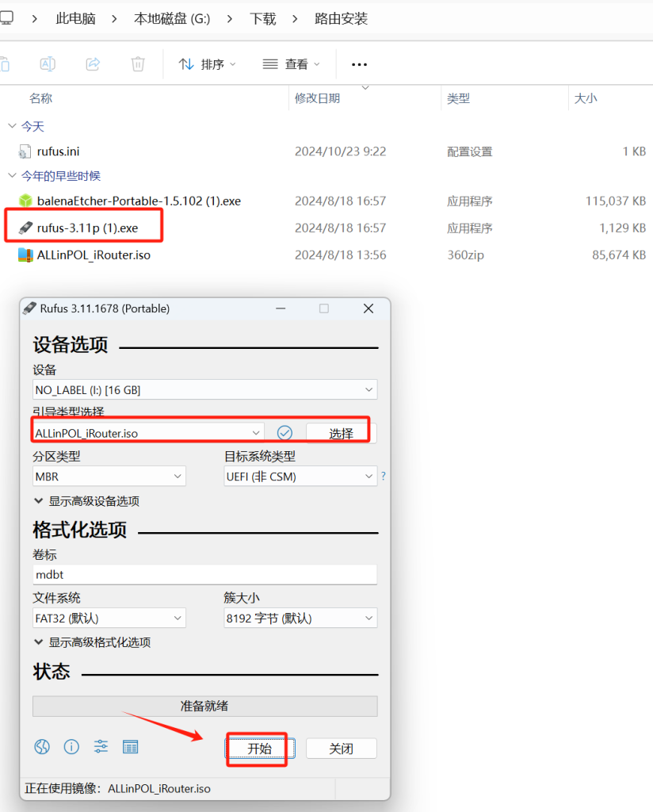This screenshot has height=812, width=653.
Task: Sort files by 类型 column header
Action: click(458, 98)
